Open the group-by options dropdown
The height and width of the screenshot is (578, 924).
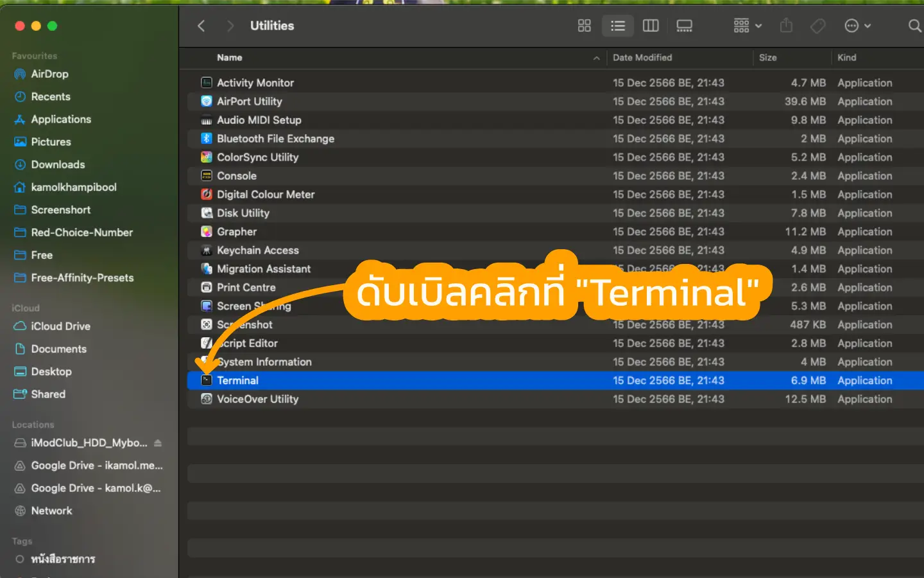748,26
